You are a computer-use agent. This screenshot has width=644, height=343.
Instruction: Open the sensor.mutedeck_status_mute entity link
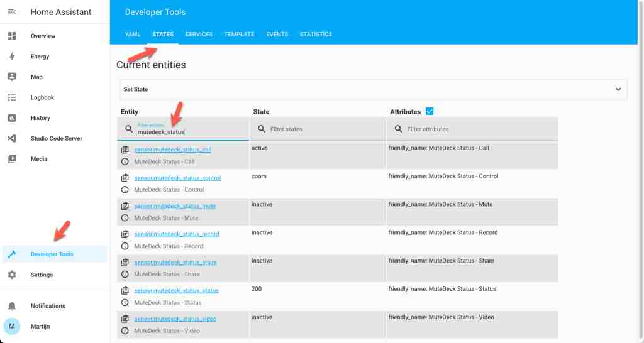pos(175,206)
